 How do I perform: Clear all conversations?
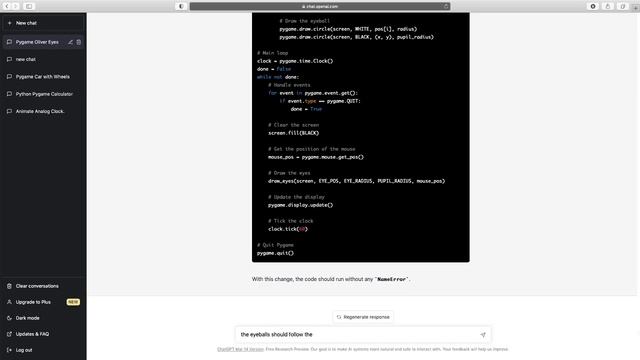43,286
